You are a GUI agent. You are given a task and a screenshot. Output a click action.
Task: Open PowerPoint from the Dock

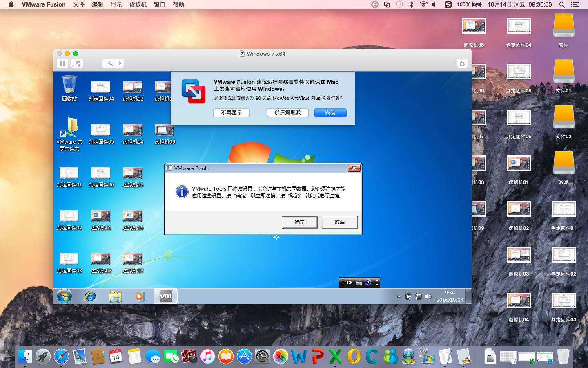point(317,357)
